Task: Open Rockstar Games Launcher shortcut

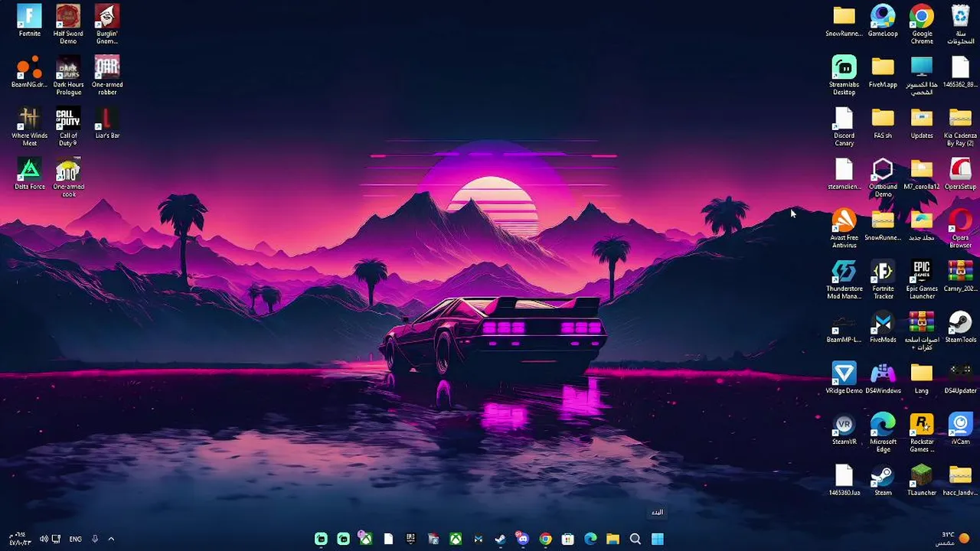Action: point(922,432)
